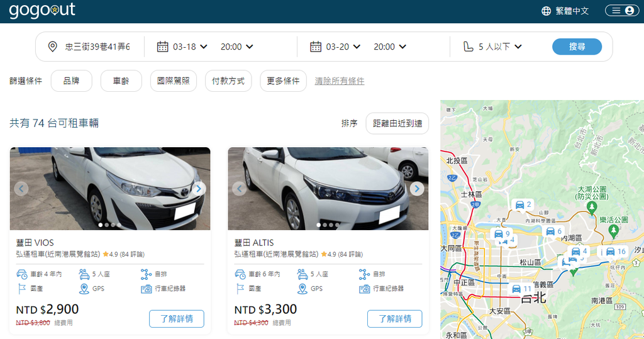Open the 品牌 brand filter
644x339 pixels.
coord(72,81)
